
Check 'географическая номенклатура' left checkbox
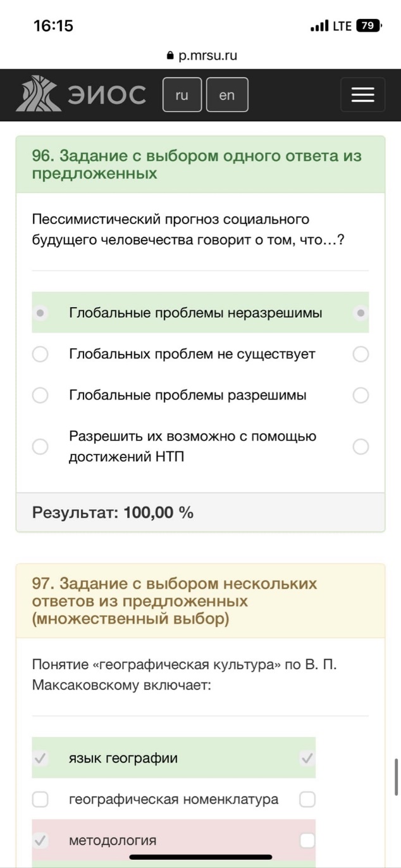click(x=40, y=799)
